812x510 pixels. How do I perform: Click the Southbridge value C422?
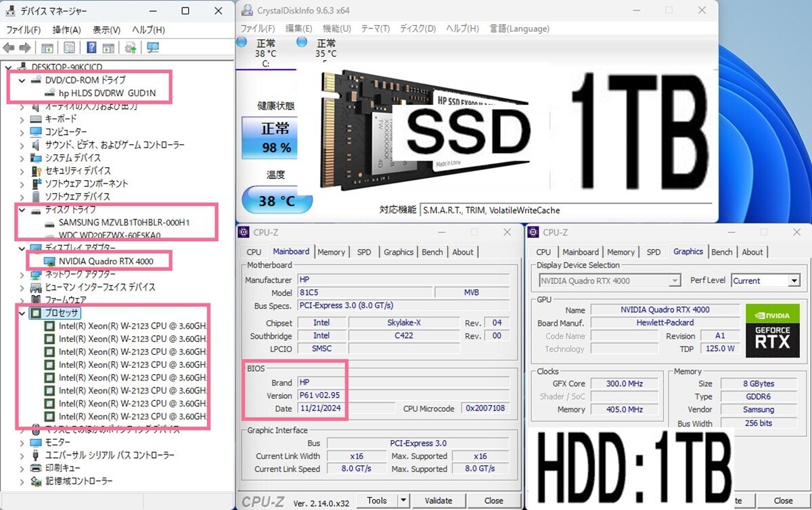[x=403, y=336]
